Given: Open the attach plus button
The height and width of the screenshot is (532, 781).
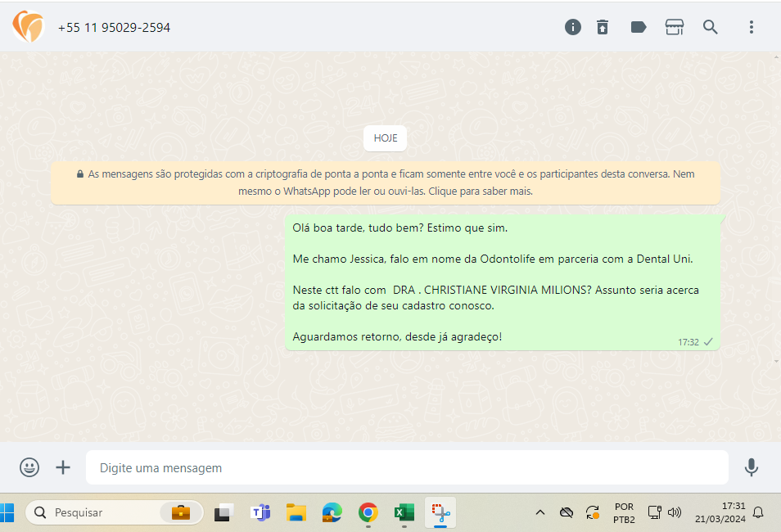Looking at the screenshot, I should [x=63, y=467].
